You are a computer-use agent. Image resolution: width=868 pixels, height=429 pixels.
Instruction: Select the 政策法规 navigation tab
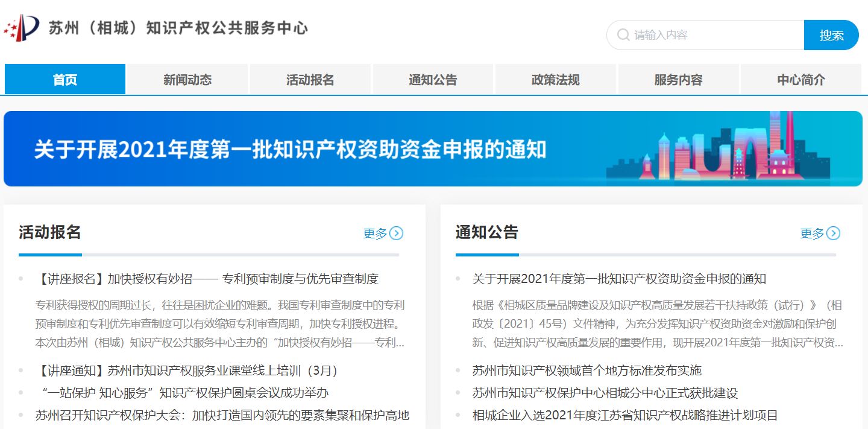(x=556, y=80)
